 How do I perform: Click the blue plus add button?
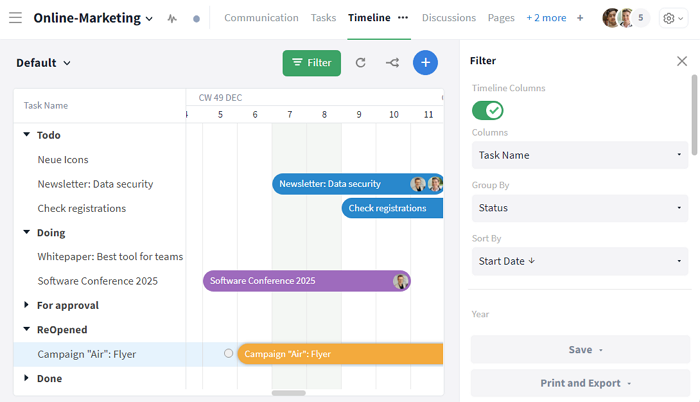pos(425,63)
